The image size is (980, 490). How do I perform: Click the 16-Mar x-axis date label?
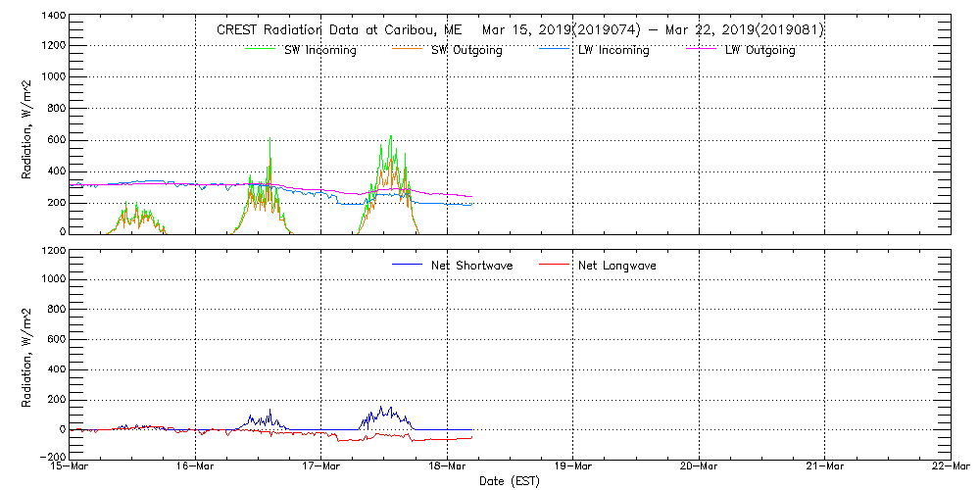[196, 468]
